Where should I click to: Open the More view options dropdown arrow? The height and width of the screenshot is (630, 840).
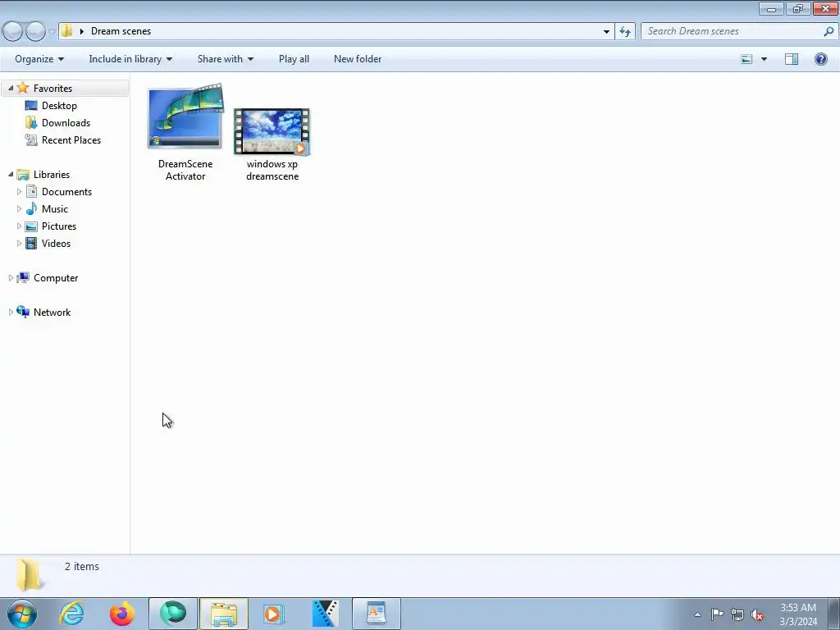point(764,59)
